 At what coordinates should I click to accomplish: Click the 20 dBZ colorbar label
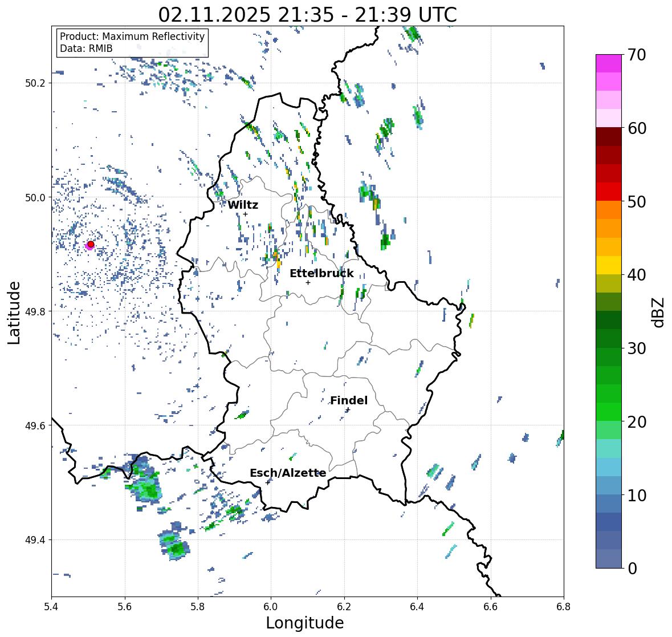(637, 422)
